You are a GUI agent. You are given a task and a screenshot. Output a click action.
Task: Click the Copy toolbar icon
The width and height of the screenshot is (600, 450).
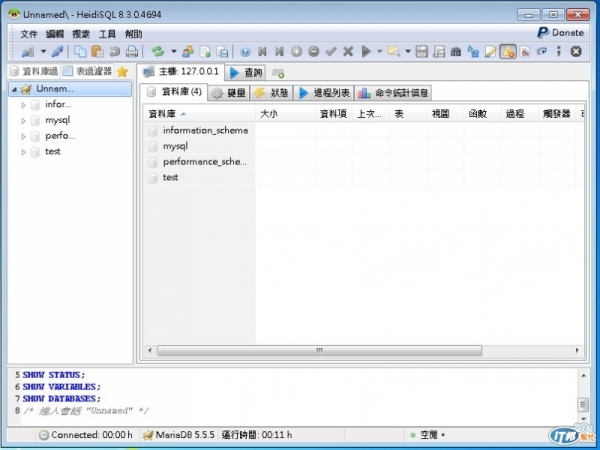click(x=80, y=51)
